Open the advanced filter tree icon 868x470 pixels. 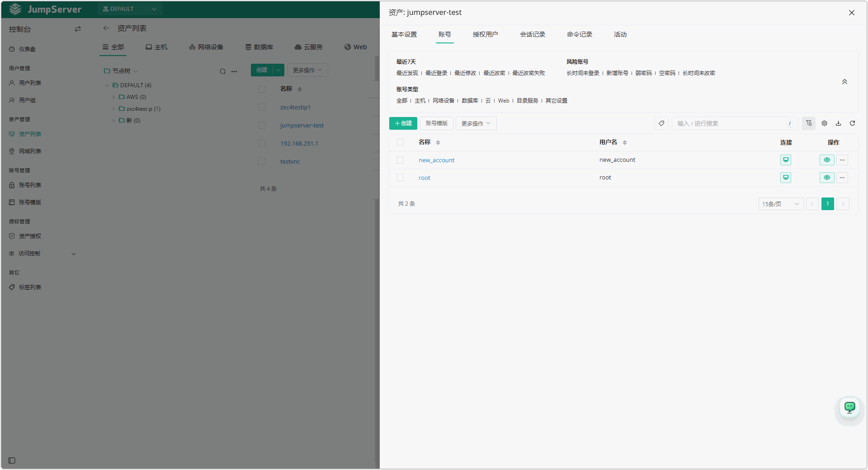(809, 123)
